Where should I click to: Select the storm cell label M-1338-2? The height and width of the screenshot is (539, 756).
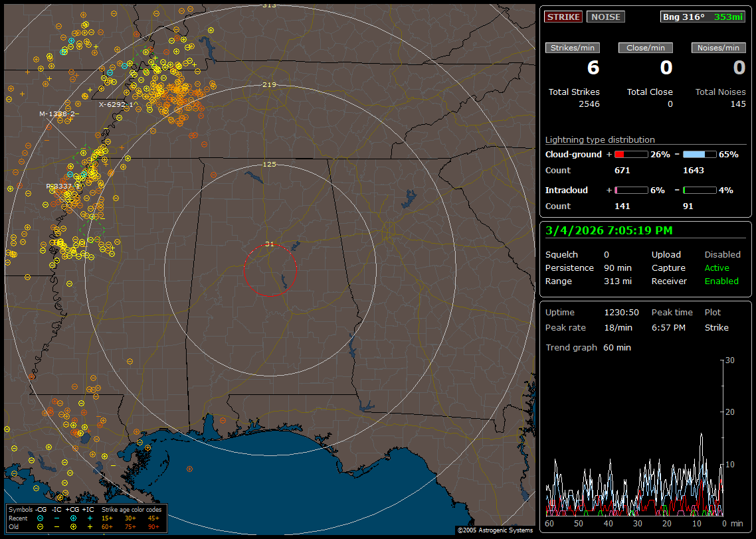point(58,114)
